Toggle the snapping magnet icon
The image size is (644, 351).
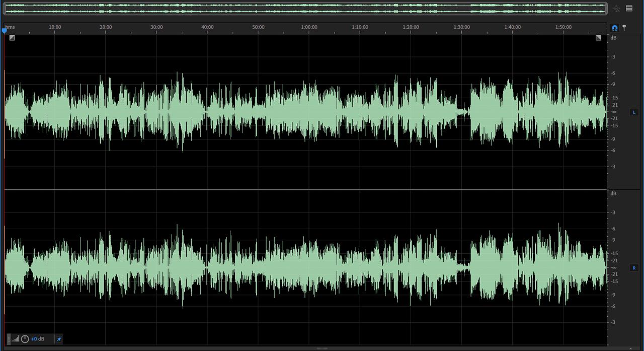(615, 28)
